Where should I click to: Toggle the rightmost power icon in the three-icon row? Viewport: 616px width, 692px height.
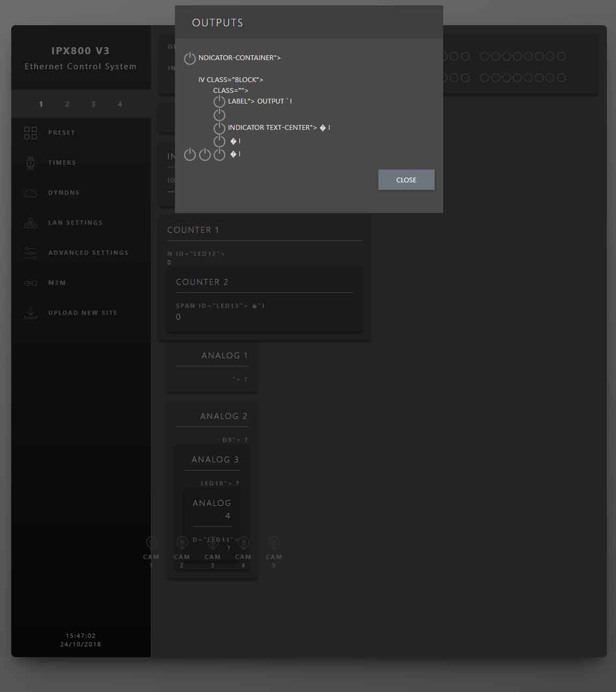[219, 154]
